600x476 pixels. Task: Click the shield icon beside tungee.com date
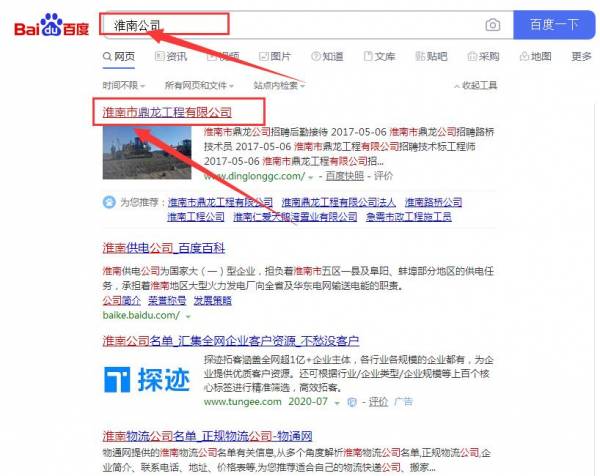[352, 402]
